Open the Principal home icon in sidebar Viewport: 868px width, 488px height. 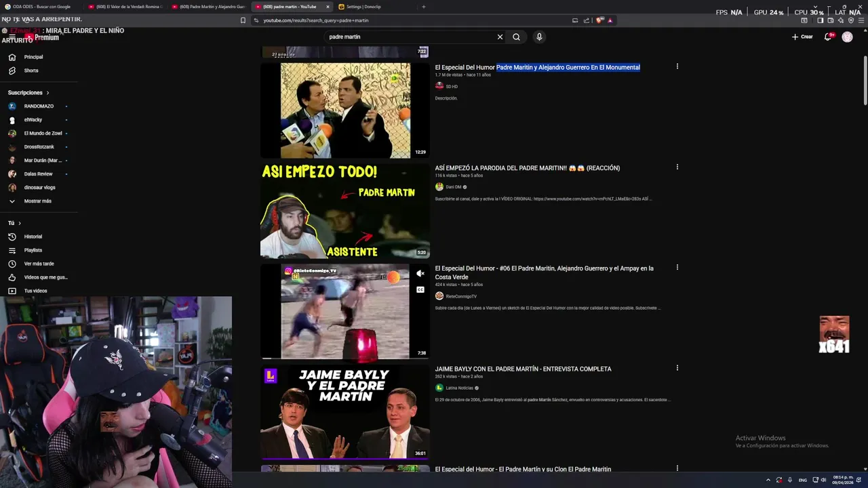coord(12,57)
